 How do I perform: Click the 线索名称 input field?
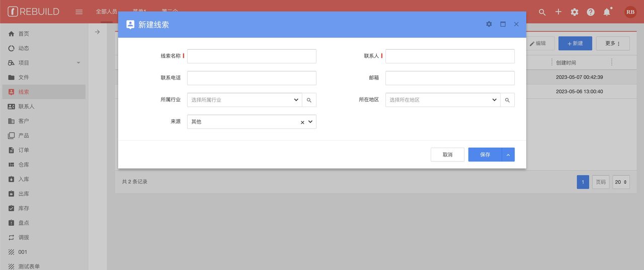coord(252,56)
